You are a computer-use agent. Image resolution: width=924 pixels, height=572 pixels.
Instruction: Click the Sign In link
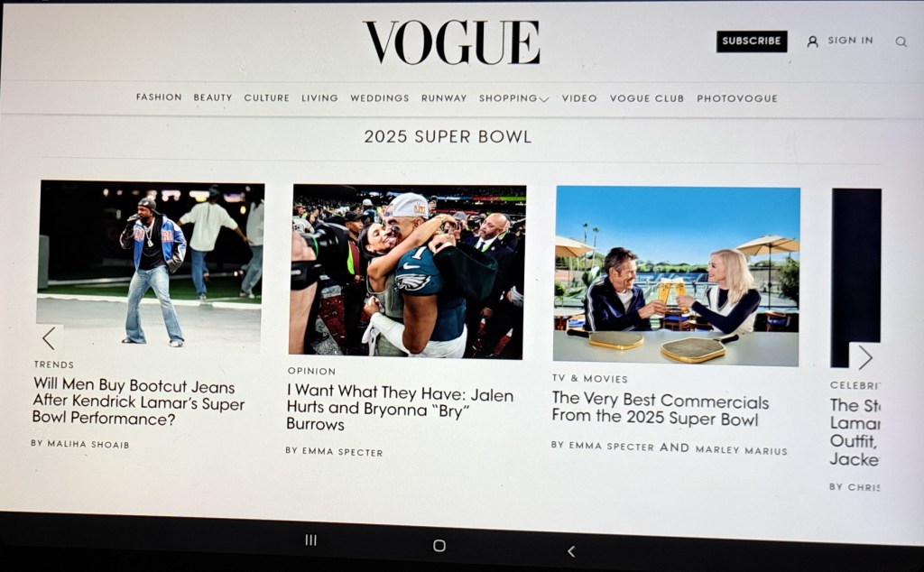[x=850, y=40]
